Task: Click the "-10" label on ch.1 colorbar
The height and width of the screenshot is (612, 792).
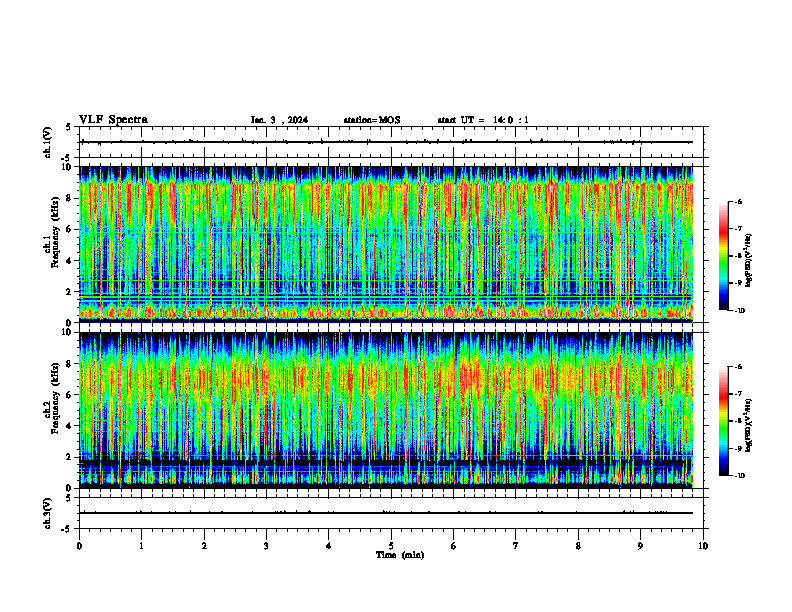Action: pos(739,311)
